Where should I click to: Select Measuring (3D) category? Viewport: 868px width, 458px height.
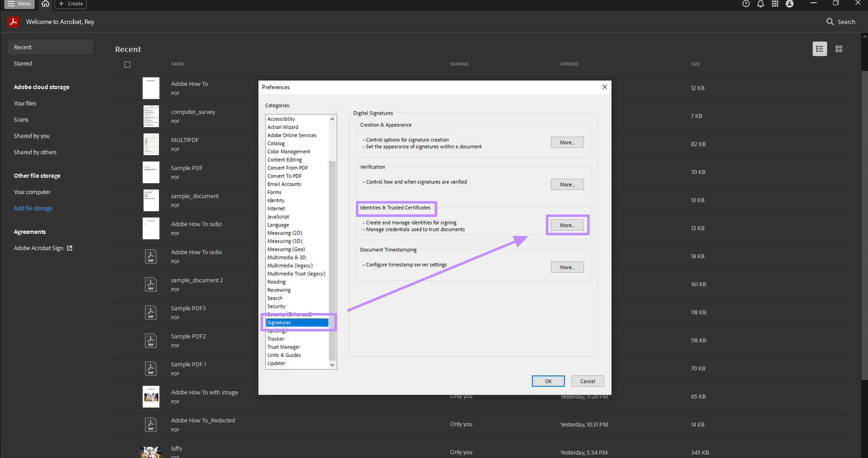pos(285,241)
